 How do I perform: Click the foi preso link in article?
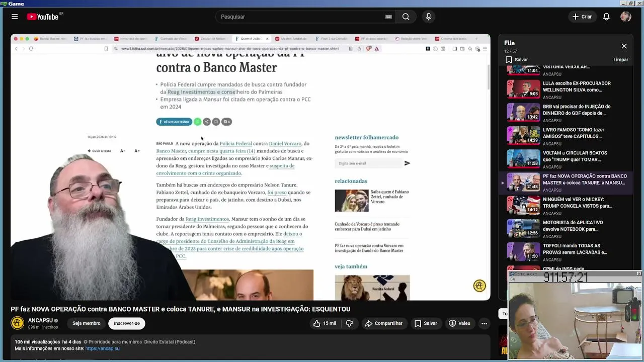pyautogui.click(x=277, y=193)
